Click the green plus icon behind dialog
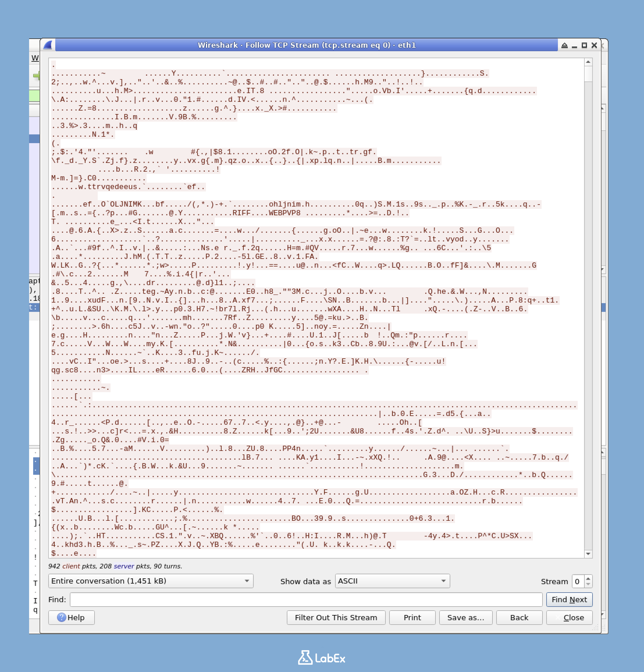Screen dimensions: 644x672 36,76
